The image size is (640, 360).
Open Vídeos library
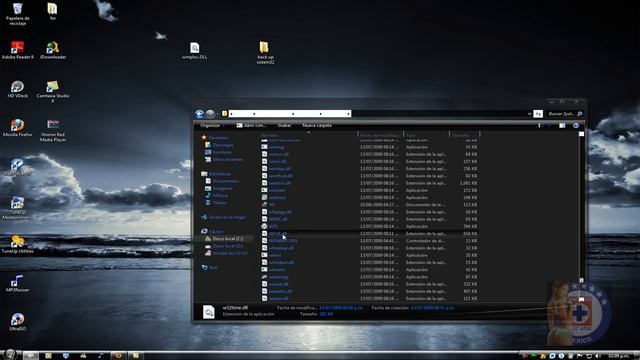pyautogui.click(x=216, y=203)
